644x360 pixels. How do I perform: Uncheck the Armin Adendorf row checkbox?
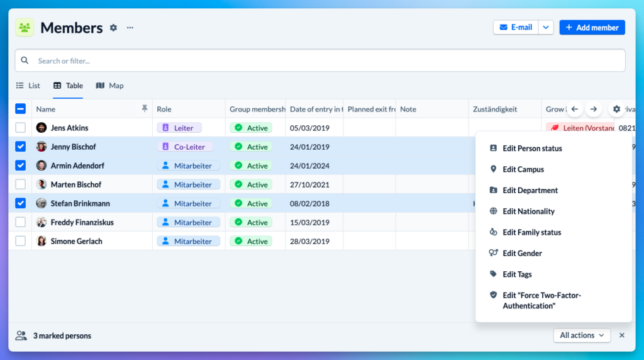coord(20,165)
